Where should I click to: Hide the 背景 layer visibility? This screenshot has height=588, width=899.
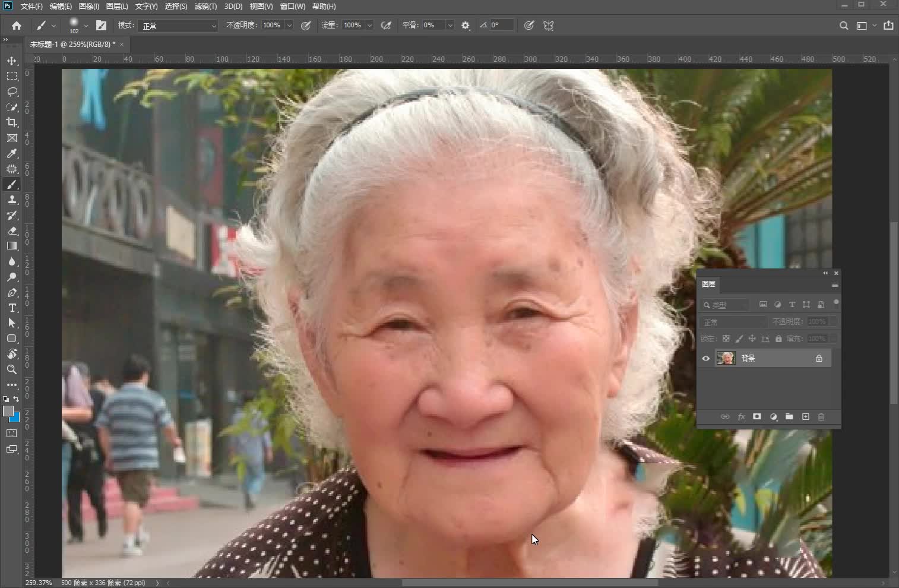pos(706,358)
